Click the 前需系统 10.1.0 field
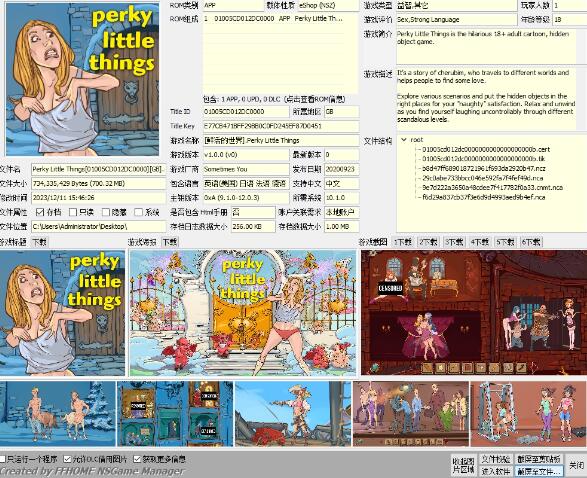This screenshot has height=478, width=587. 342,198
